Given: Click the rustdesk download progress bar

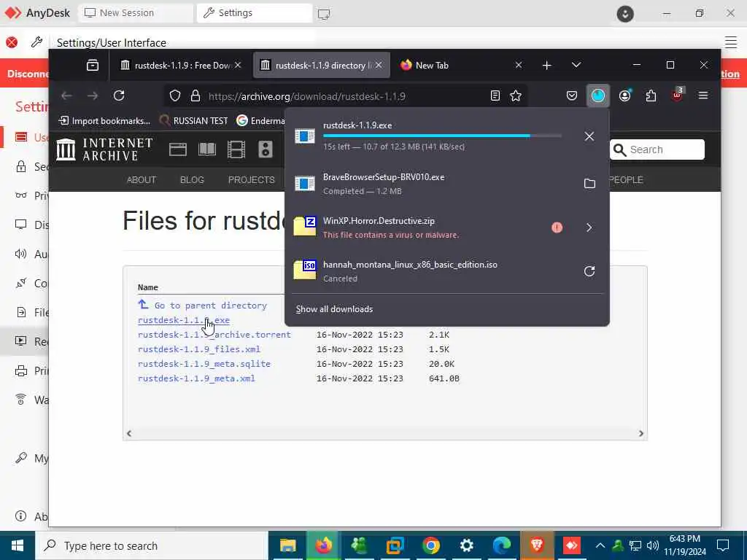Looking at the screenshot, I should tap(442, 136).
